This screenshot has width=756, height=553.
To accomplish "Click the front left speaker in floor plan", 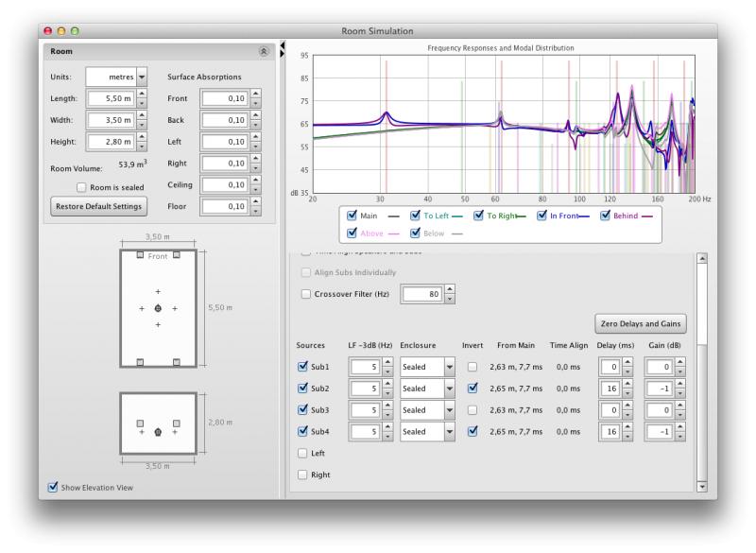I will (x=140, y=255).
